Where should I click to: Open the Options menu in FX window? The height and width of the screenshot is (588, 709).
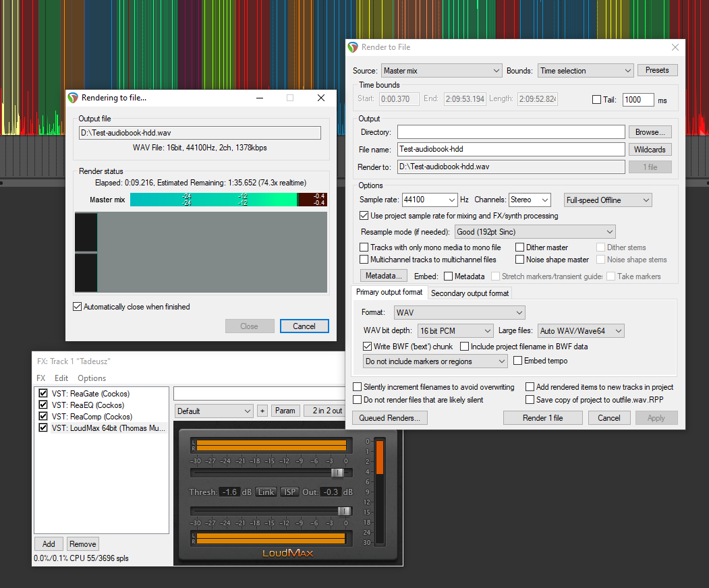91,378
